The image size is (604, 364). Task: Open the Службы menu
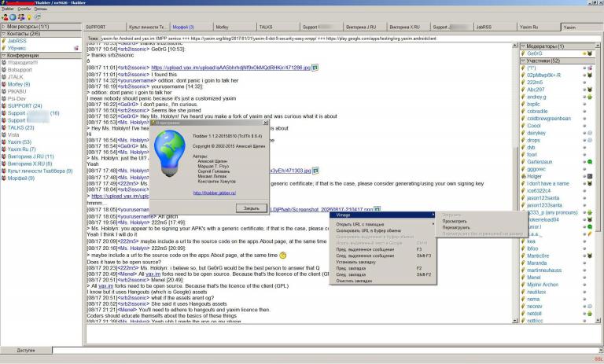click(24, 9)
